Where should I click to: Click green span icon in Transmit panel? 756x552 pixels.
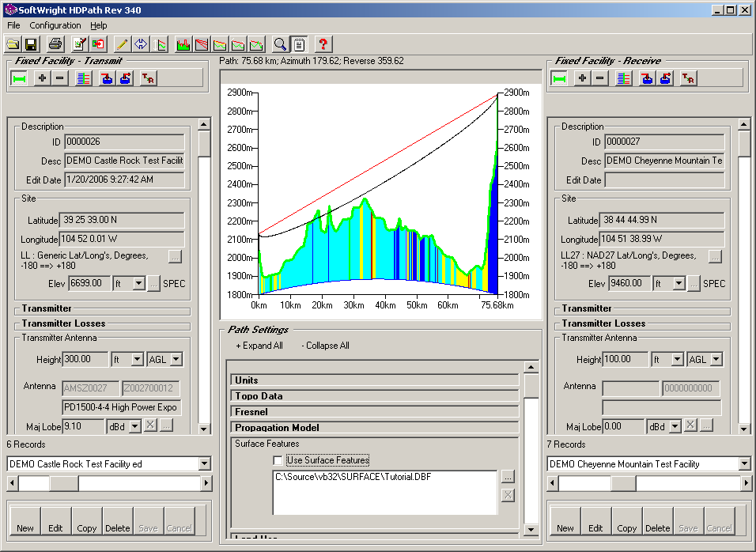point(19,78)
